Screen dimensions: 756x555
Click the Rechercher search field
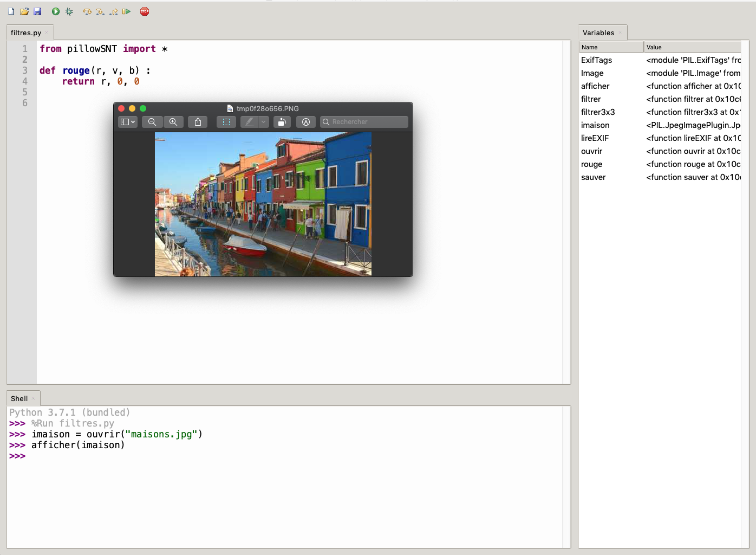[x=368, y=122]
